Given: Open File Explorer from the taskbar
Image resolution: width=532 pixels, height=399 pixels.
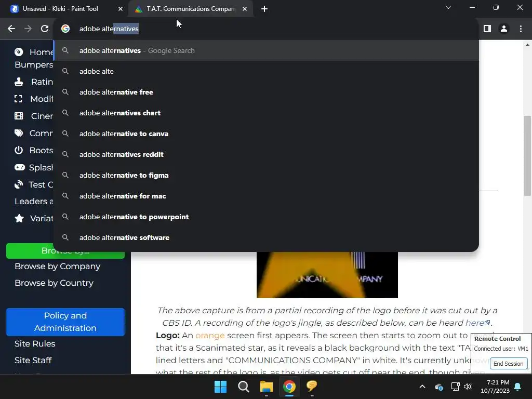Looking at the screenshot, I should pos(267,387).
